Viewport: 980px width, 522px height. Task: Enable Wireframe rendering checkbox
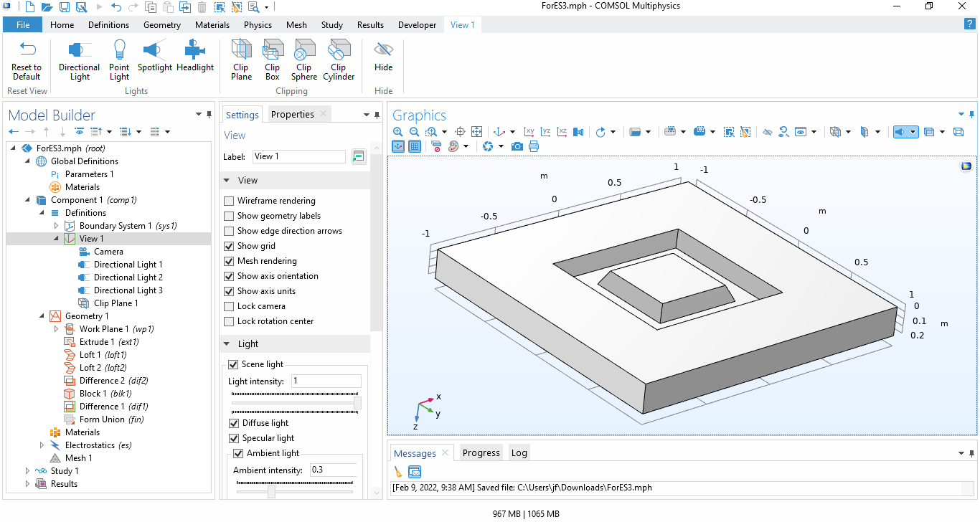230,201
